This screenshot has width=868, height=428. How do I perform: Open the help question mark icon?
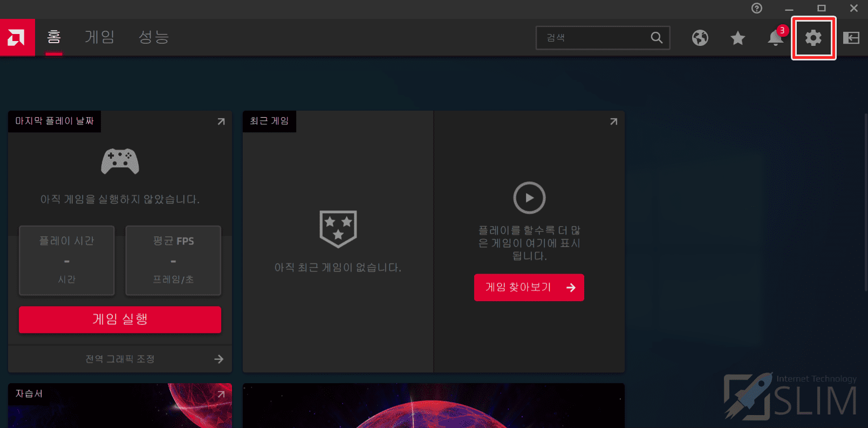757,8
